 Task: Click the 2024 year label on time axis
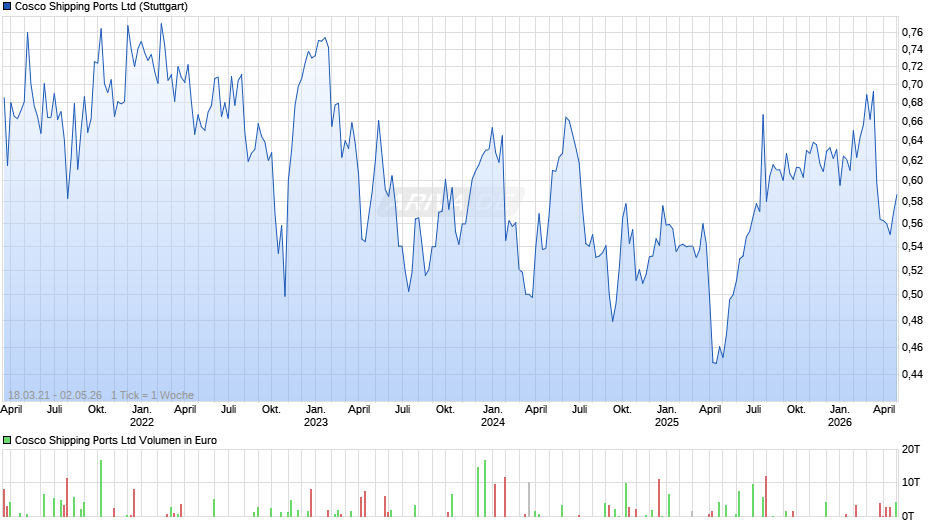point(493,422)
